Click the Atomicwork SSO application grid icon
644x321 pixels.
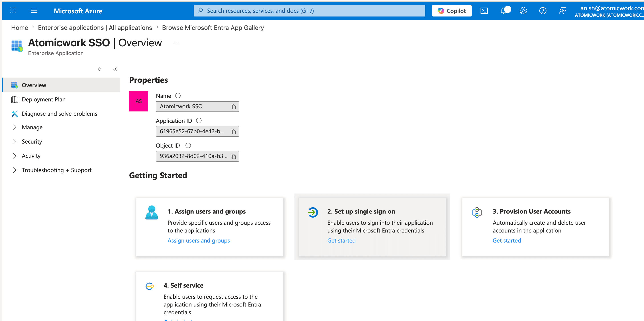[x=17, y=46]
